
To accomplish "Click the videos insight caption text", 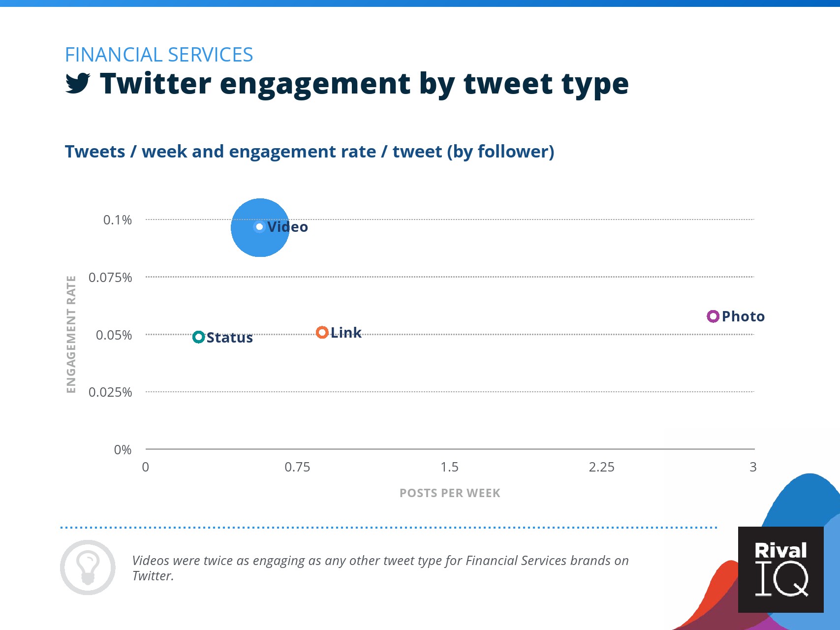I will click(x=380, y=568).
